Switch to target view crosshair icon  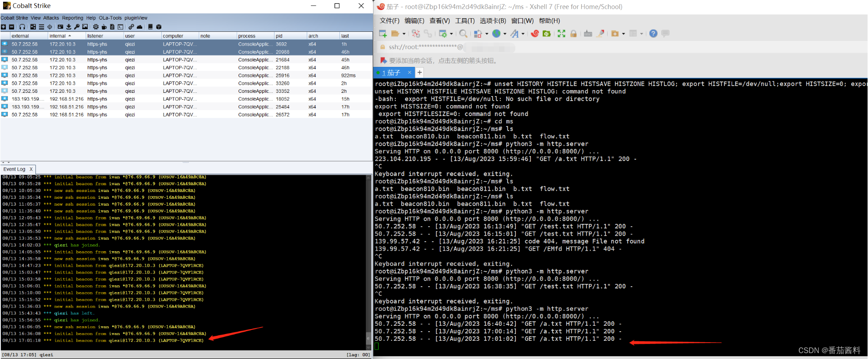coord(50,27)
